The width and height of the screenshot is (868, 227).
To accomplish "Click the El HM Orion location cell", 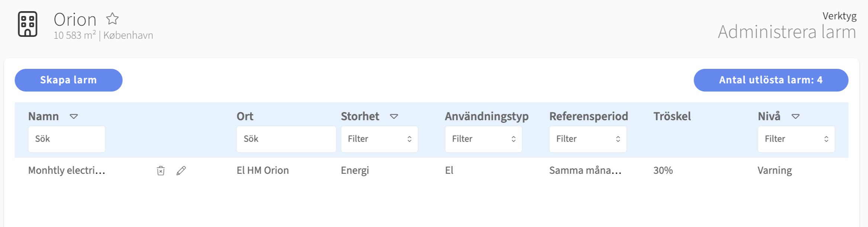I will point(263,170).
